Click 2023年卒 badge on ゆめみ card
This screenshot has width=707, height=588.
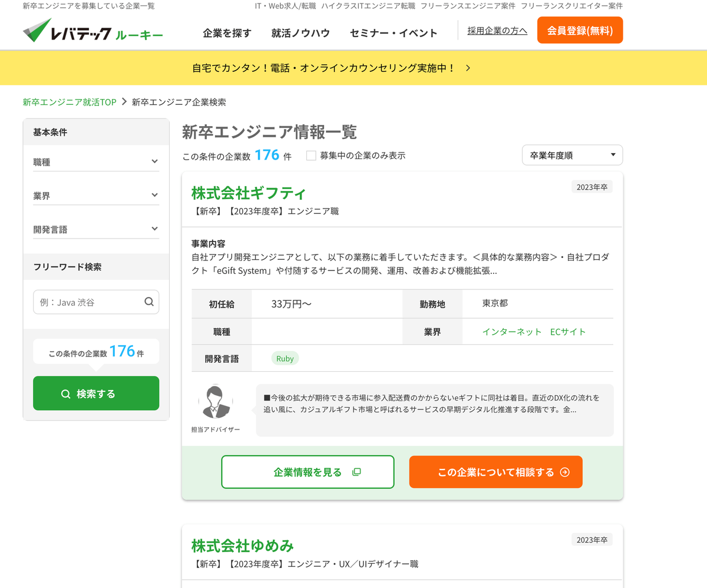pos(592,540)
